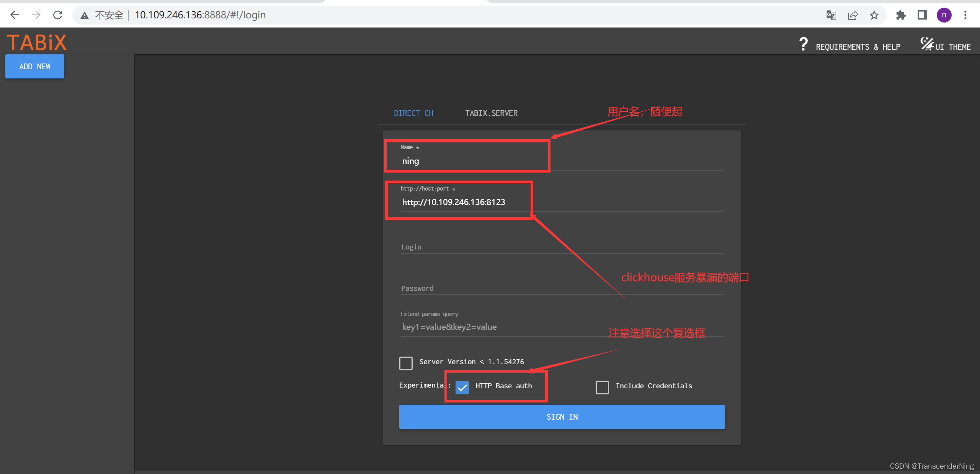Click the browser profile avatar
Screen dimensions: 980x474
coord(944,15)
